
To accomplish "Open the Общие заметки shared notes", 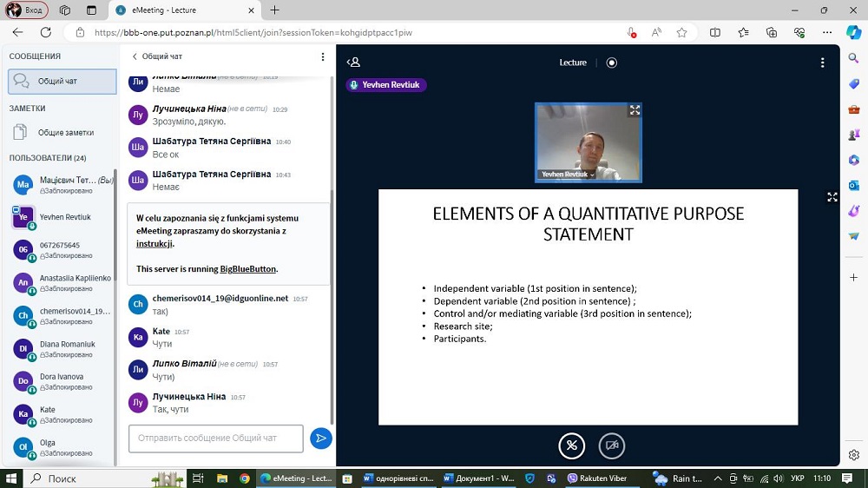I will (x=65, y=133).
